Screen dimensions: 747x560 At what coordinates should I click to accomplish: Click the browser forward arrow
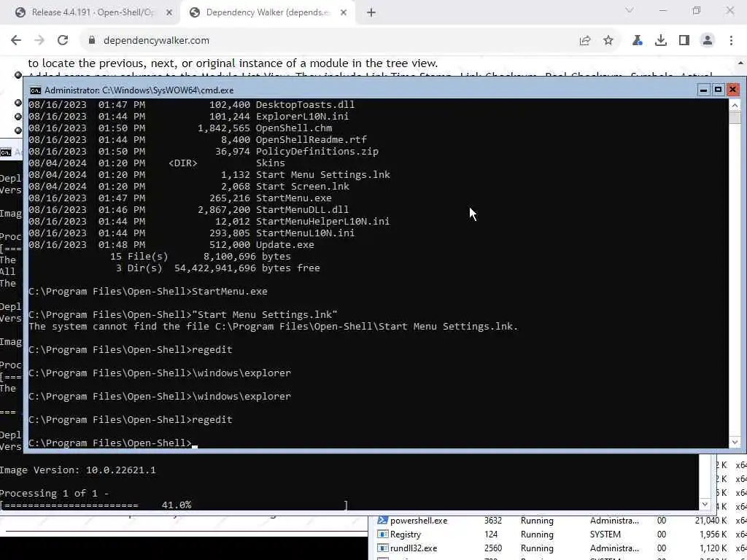pyautogui.click(x=39, y=41)
